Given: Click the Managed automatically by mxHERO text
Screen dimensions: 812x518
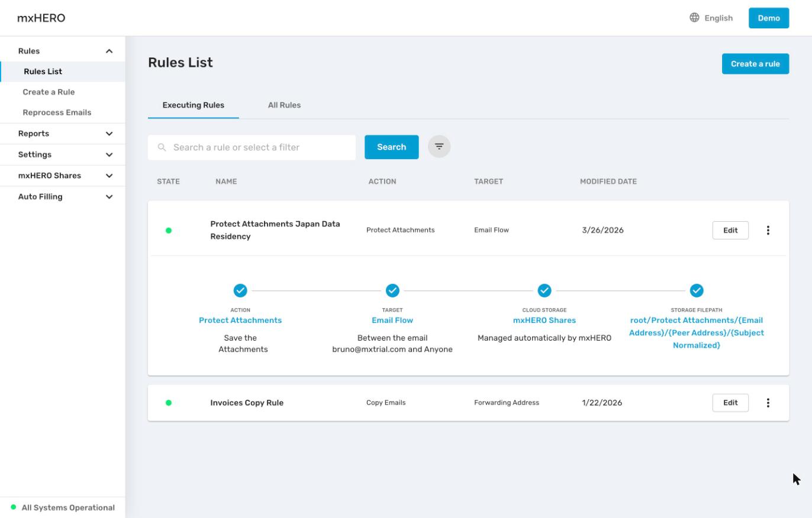Looking at the screenshot, I should [544, 338].
